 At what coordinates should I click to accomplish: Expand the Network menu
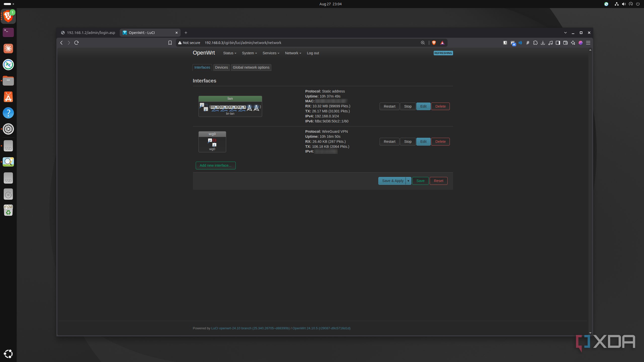(x=293, y=53)
